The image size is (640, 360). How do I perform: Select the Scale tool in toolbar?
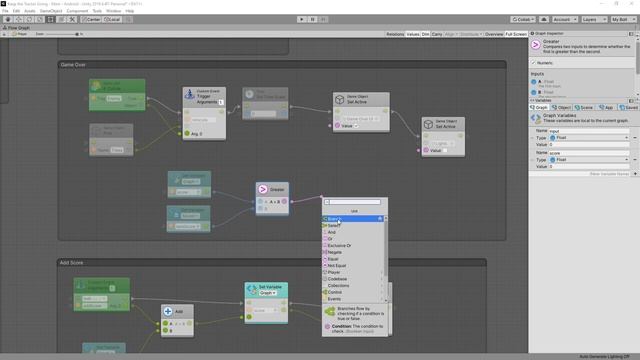point(40,19)
